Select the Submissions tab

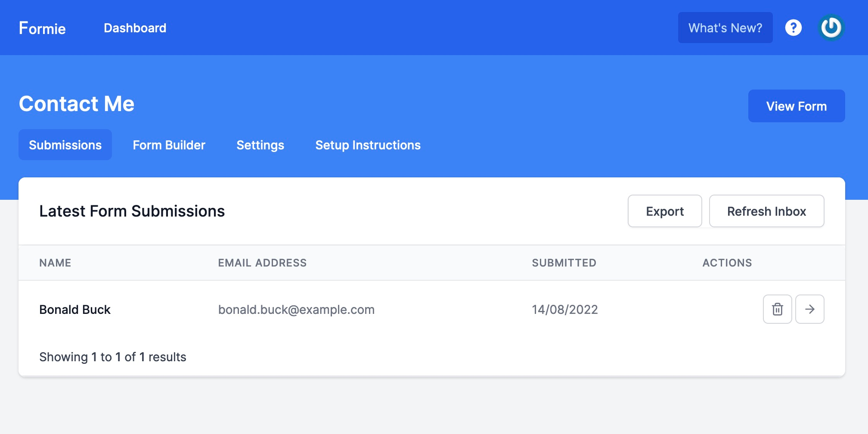(65, 145)
